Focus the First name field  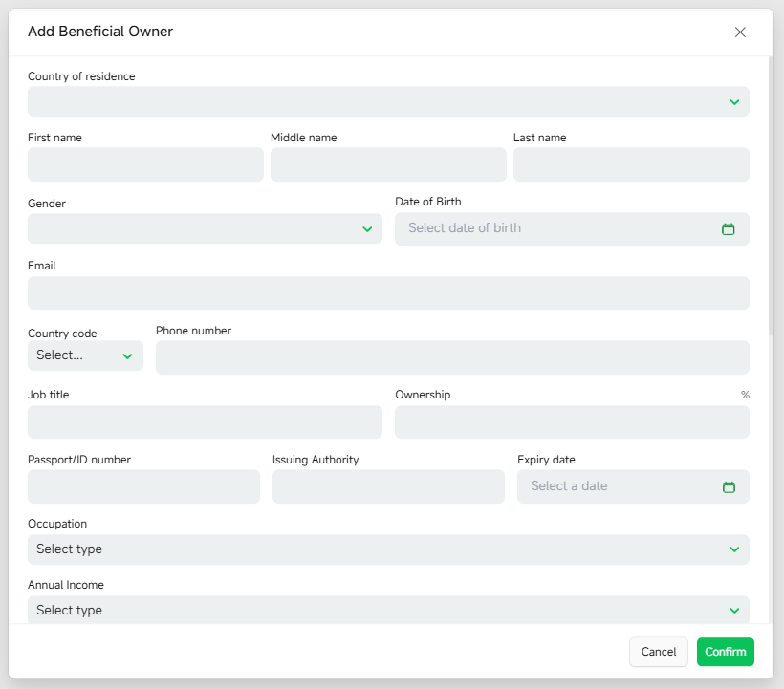145,164
